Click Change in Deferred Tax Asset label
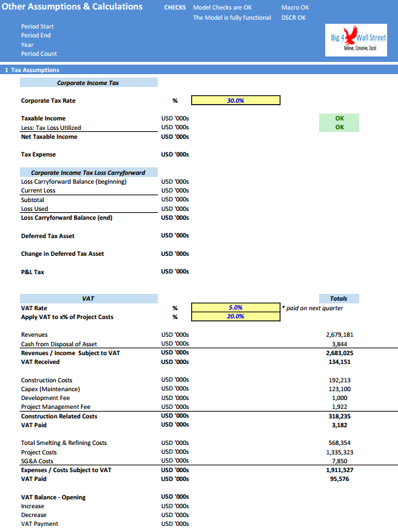Image resolution: width=398 pixels, height=532 pixels. coord(63,254)
